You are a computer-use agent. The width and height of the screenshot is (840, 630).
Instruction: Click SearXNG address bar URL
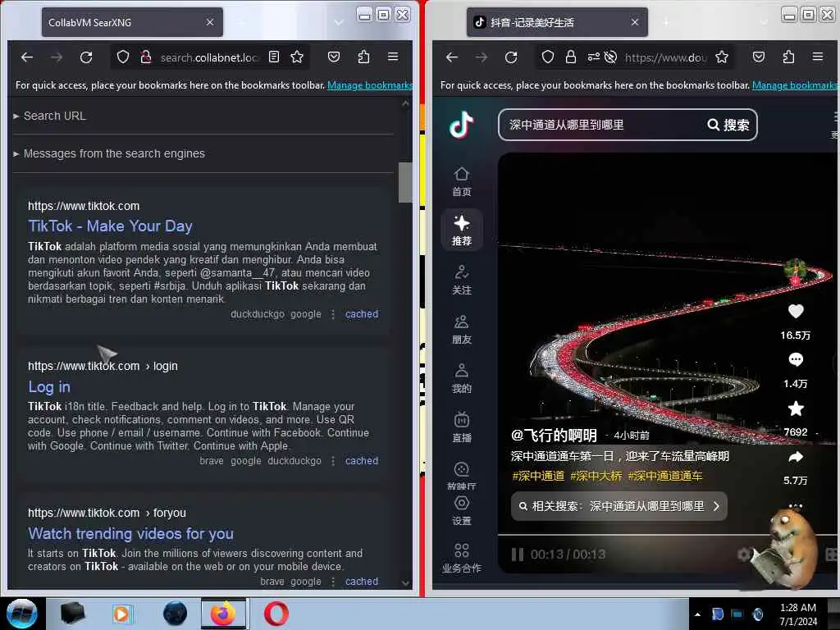point(209,57)
